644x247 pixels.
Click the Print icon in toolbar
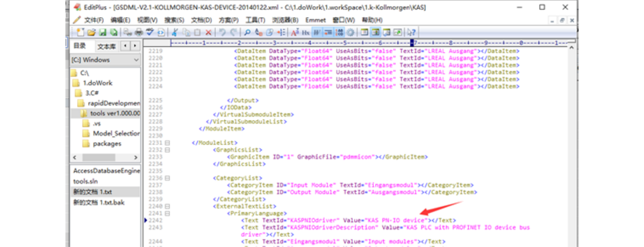(x=138, y=32)
